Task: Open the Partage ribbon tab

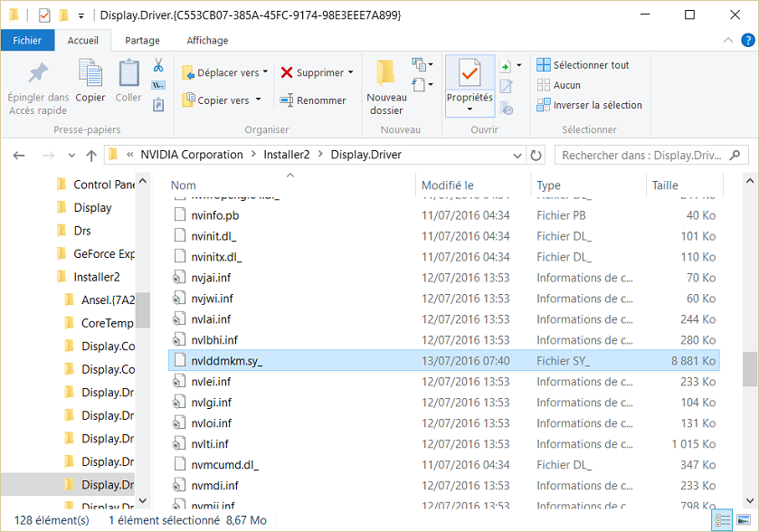Action: (x=142, y=41)
